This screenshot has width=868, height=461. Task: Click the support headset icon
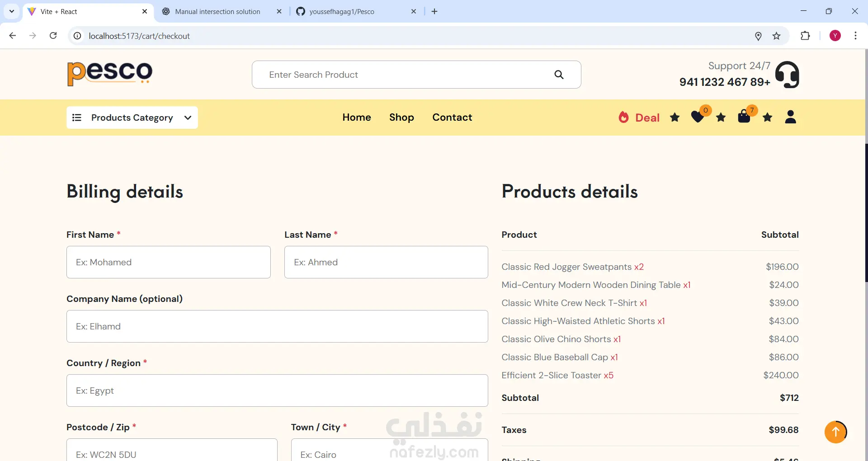787,75
